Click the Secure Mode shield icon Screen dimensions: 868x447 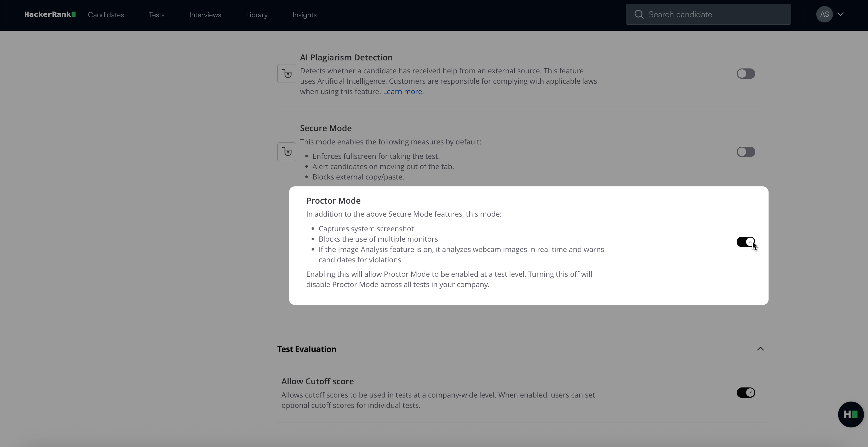287,152
